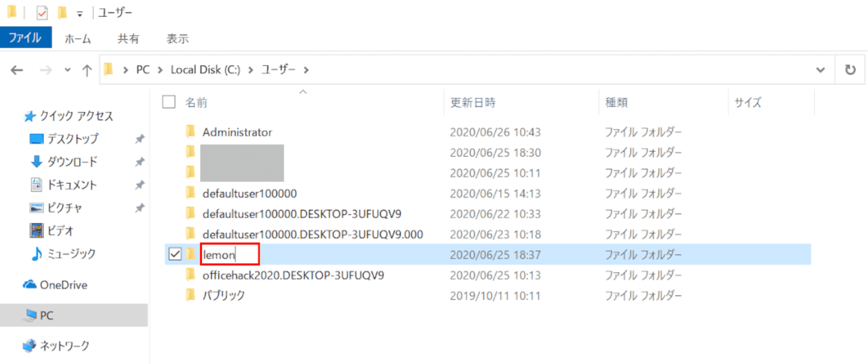Click the folder icon in the address bar

(x=108, y=70)
